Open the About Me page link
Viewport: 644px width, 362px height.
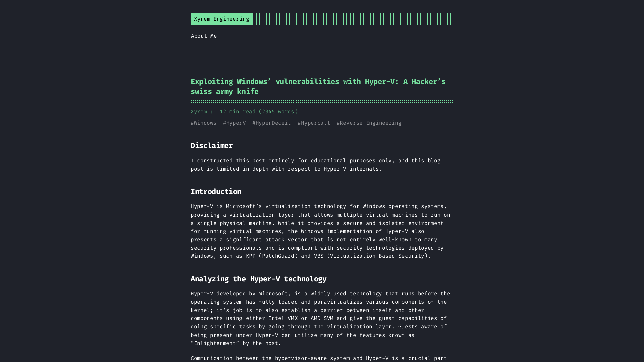(204, 36)
